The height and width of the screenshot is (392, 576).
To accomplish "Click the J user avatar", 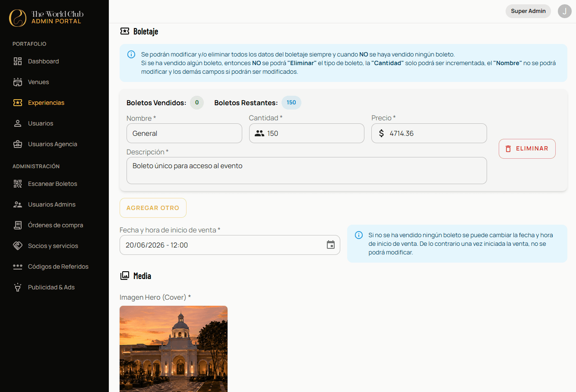I will pos(565,11).
